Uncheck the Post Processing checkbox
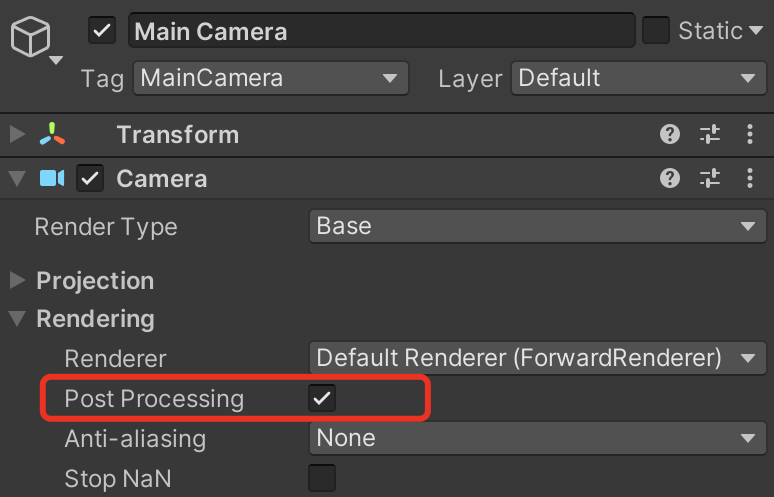The width and height of the screenshot is (774, 497). tap(322, 398)
